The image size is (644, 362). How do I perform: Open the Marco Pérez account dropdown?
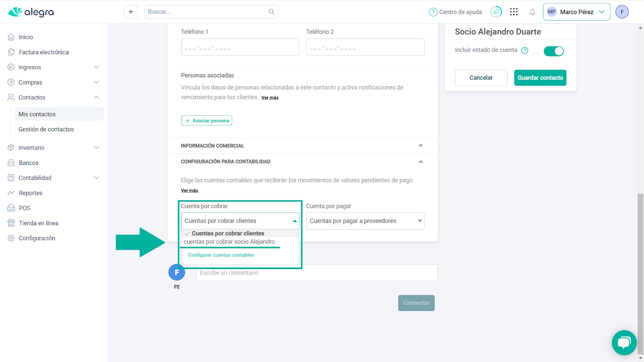[576, 12]
